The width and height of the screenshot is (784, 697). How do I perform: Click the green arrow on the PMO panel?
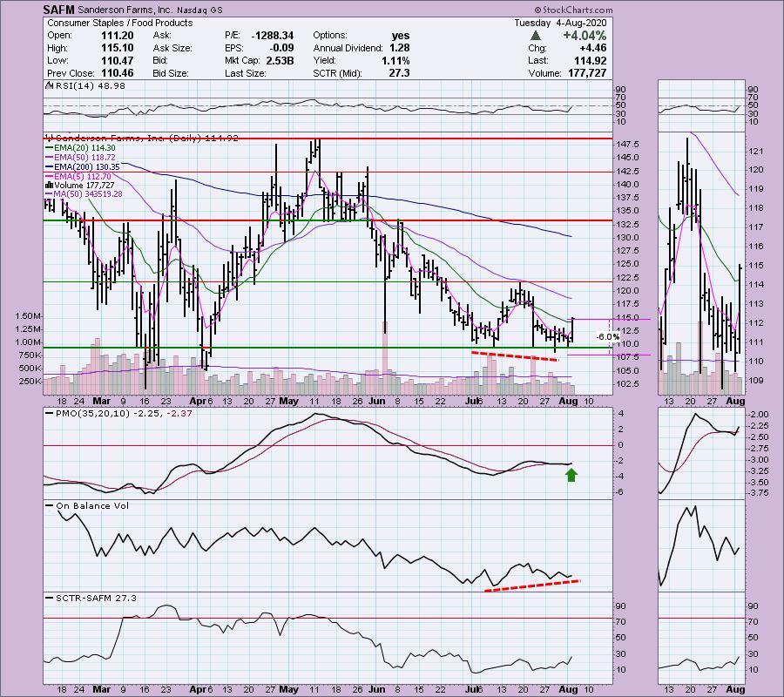click(571, 475)
